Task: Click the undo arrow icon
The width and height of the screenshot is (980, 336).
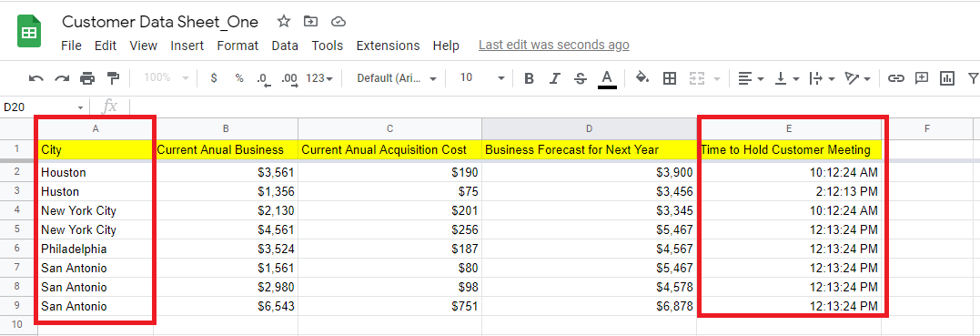Action: point(36,78)
